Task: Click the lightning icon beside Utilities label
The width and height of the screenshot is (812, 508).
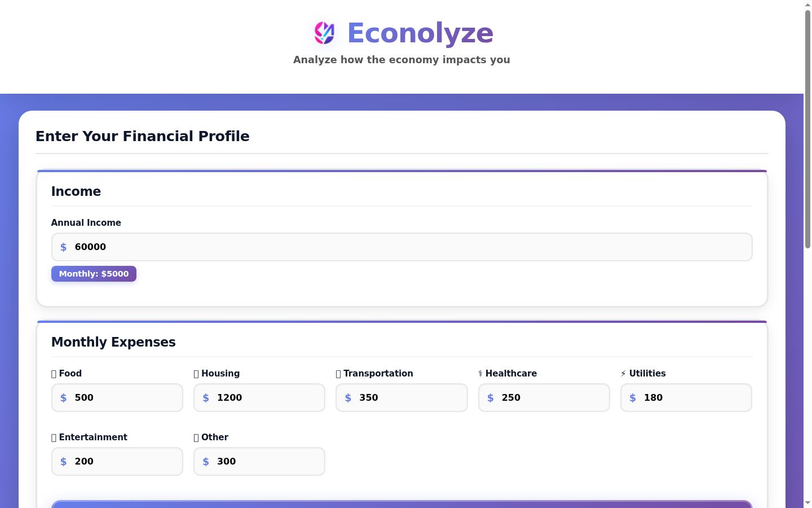Action: tap(623, 374)
